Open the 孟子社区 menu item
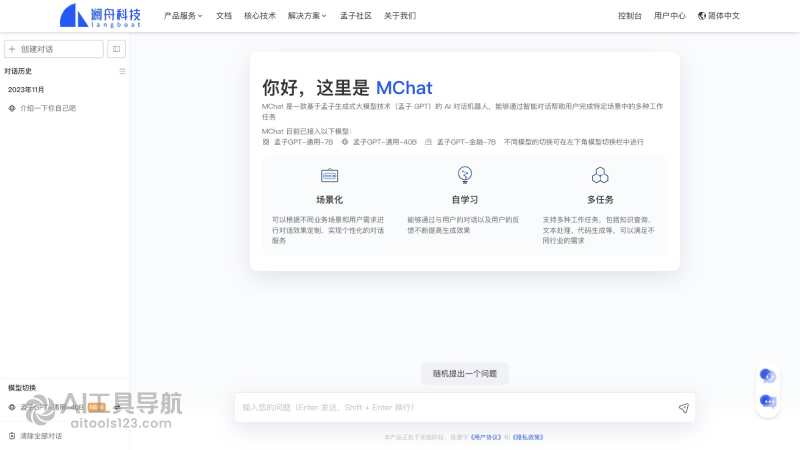Image resolution: width=800 pixels, height=450 pixels. pyautogui.click(x=356, y=16)
